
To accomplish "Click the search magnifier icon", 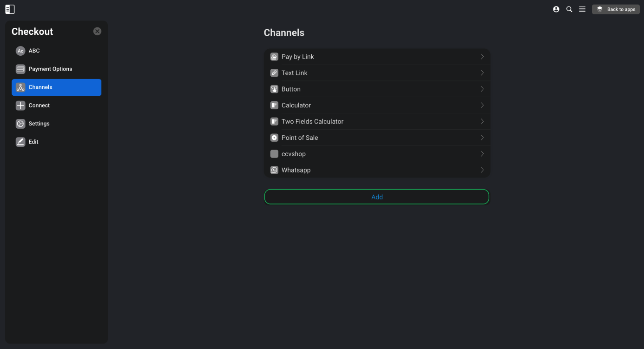I will click(569, 9).
